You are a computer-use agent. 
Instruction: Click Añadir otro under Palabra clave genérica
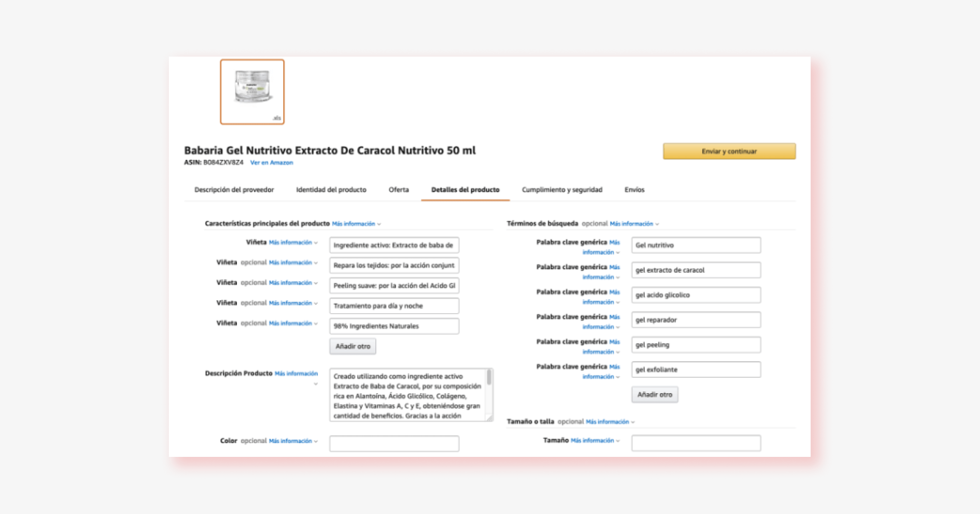click(655, 395)
